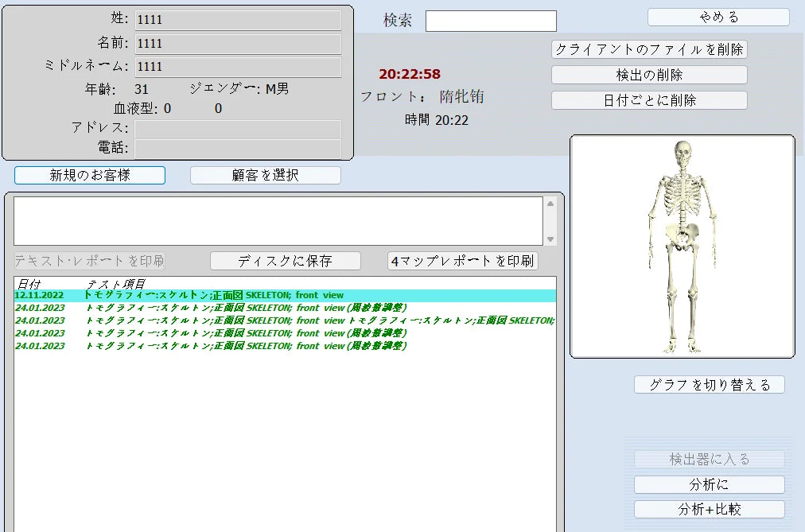Click the 分析に button
Screen dimensions: 805x532
pos(709,484)
